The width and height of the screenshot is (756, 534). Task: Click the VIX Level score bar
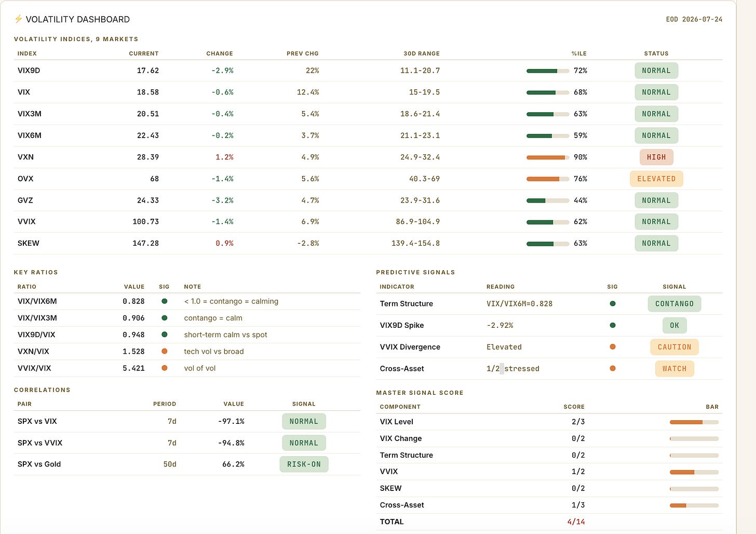(x=694, y=422)
